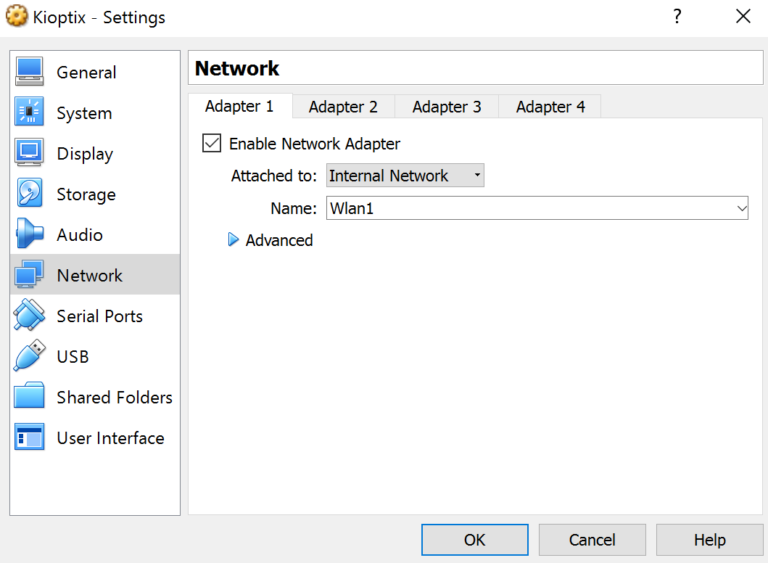Switch to the Adapter 1 tab
Screen dimensions: 768x563
pos(239,106)
